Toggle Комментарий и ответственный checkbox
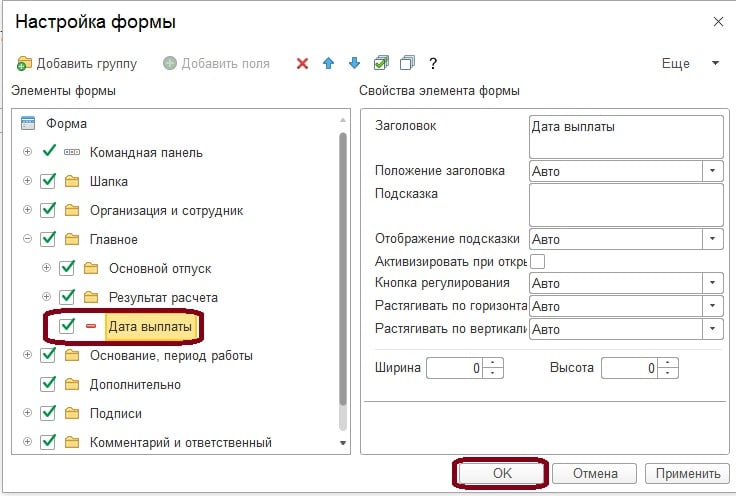The height and width of the screenshot is (496, 736). [x=48, y=442]
